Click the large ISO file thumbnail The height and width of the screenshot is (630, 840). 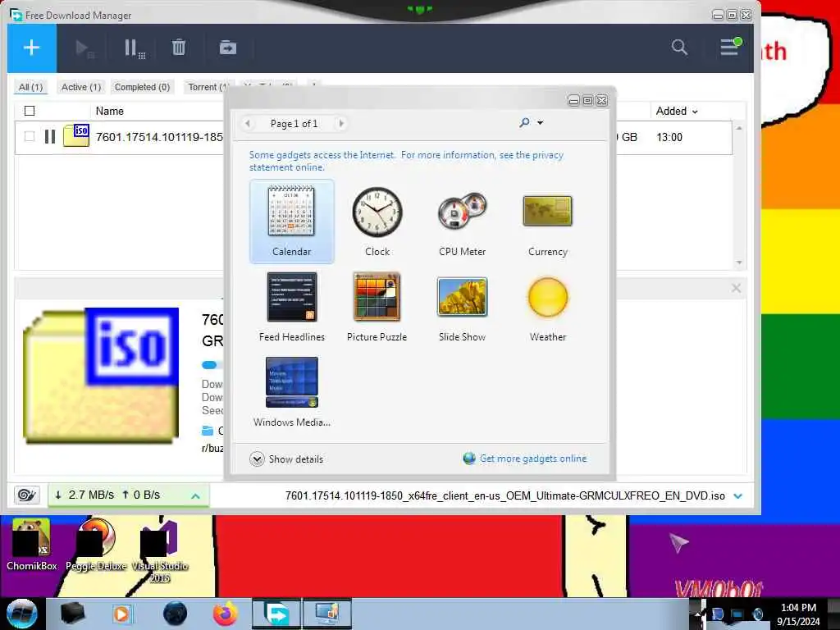tap(101, 376)
